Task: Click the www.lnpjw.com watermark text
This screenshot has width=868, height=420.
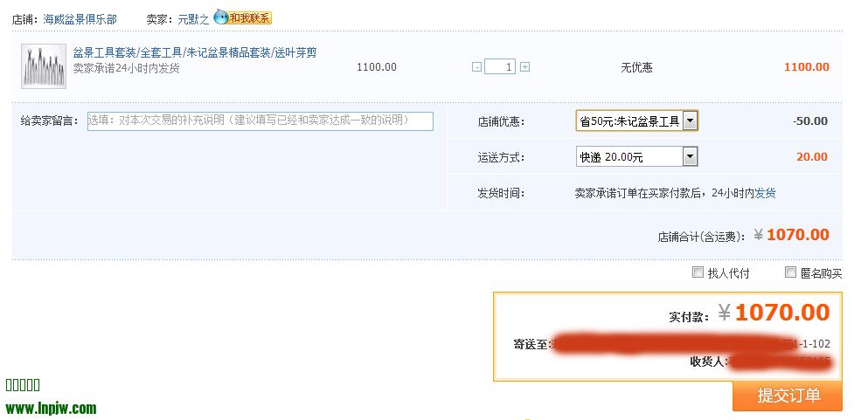Action: (x=51, y=408)
